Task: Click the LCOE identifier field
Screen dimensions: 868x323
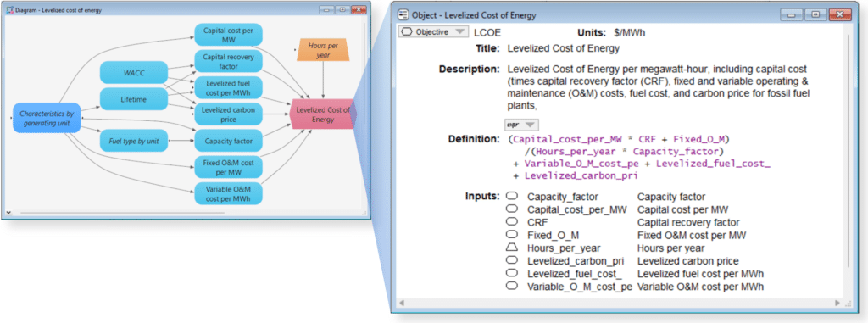Action: point(487,32)
